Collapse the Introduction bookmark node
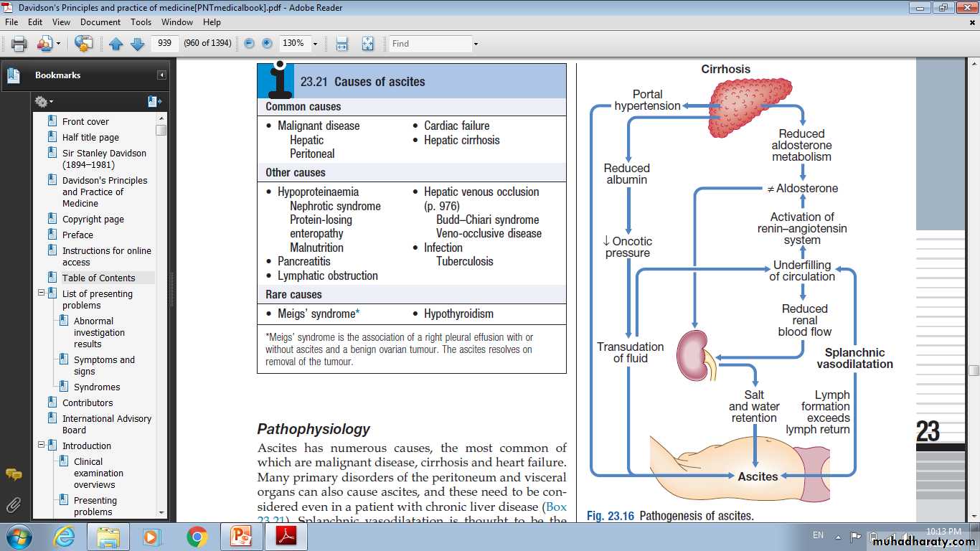Image resolution: width=980 pixels, height=551 pixels. [x=42, y=446]
